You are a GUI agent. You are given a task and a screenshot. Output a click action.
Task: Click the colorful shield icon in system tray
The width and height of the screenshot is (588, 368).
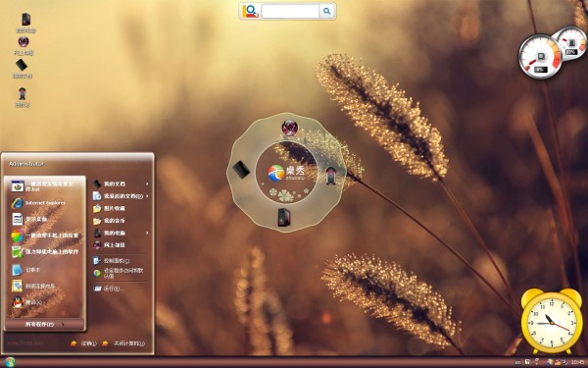click(550, 362)
